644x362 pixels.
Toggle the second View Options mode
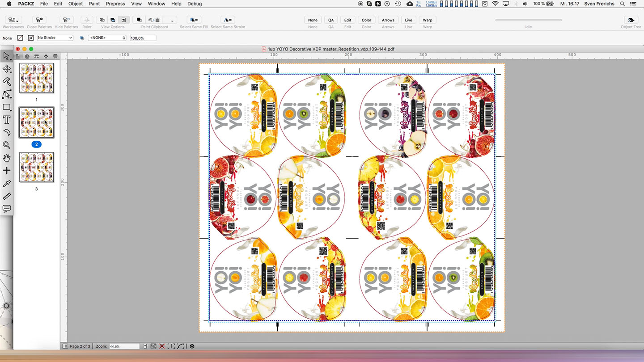coord(113,20)
